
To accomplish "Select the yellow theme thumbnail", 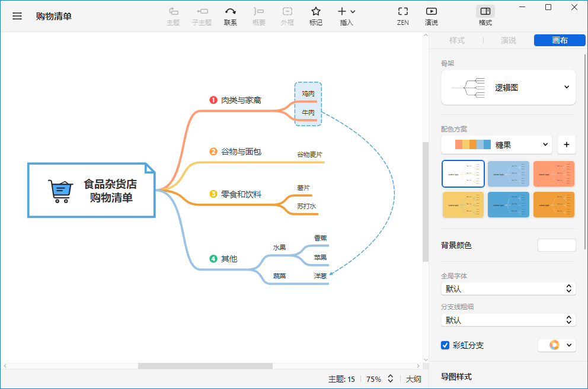I will click(x=463, y=205).
